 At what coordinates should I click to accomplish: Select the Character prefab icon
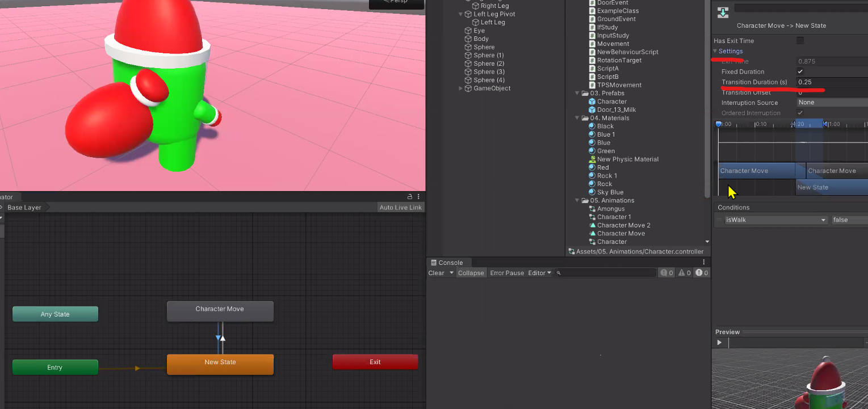point(592,102)
